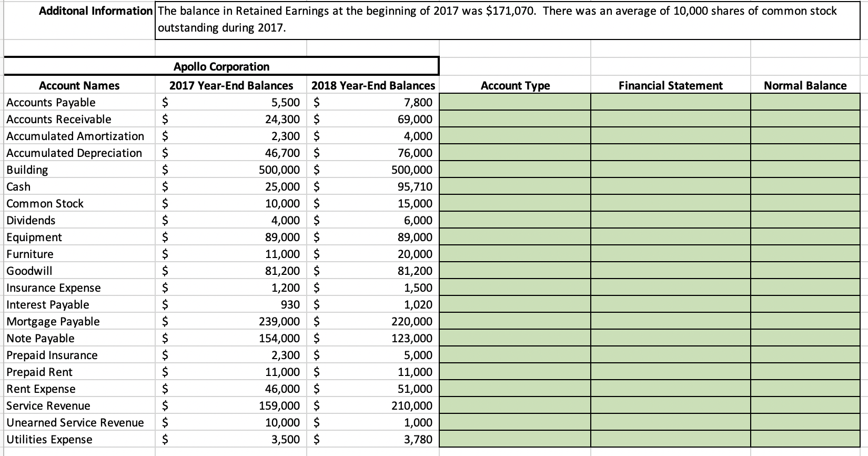The height and width of the screenshot is (456, 868).
Task: Click the 'Prepaid Rent' cell
Action: tap(79, 372)
